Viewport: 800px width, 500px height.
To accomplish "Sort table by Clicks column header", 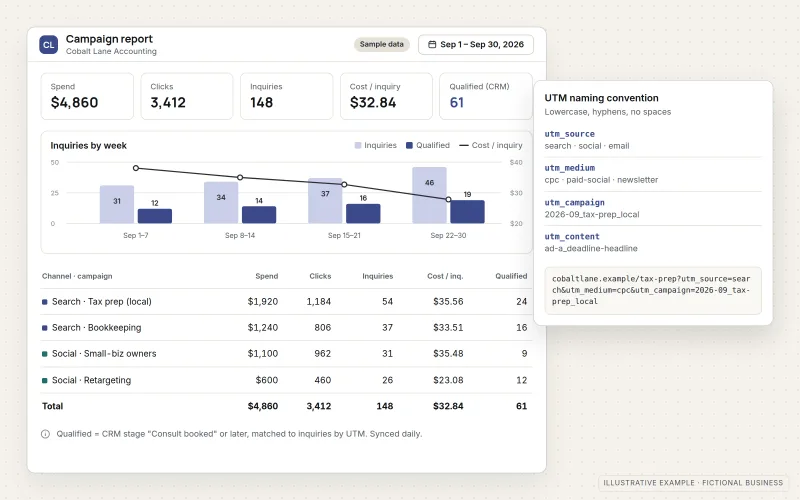I will 320,276.
